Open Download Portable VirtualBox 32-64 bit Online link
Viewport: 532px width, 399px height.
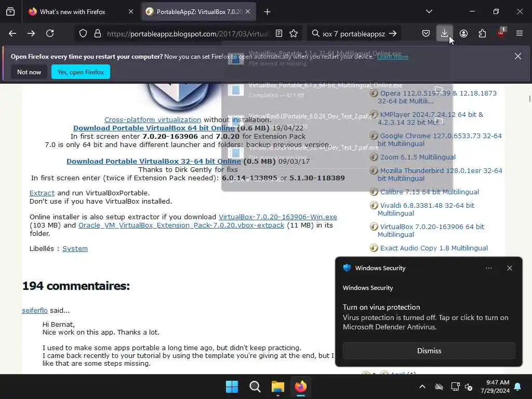[154, 162]
